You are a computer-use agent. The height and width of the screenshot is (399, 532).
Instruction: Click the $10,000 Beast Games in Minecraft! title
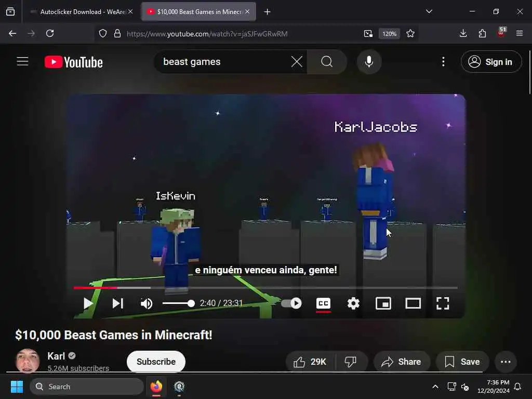114,335
